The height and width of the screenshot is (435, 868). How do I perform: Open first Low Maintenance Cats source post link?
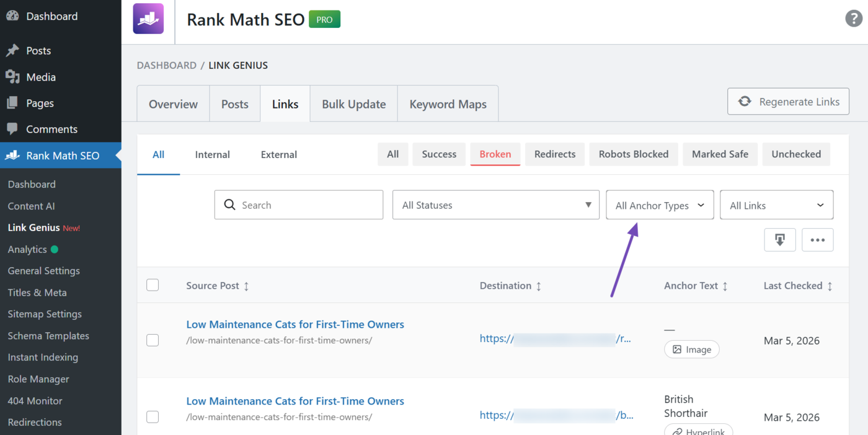pos(295,324)
